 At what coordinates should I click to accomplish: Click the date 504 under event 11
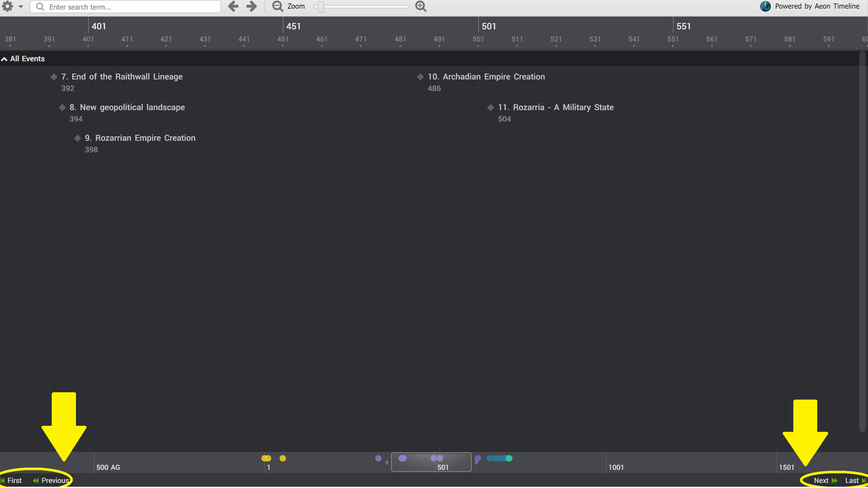tap(504, 119)
